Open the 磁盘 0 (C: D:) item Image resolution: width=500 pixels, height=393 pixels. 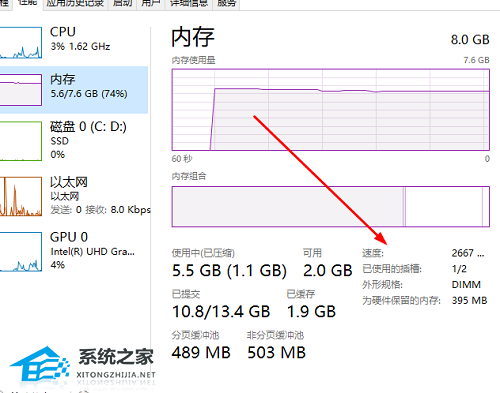pos(74,141)
